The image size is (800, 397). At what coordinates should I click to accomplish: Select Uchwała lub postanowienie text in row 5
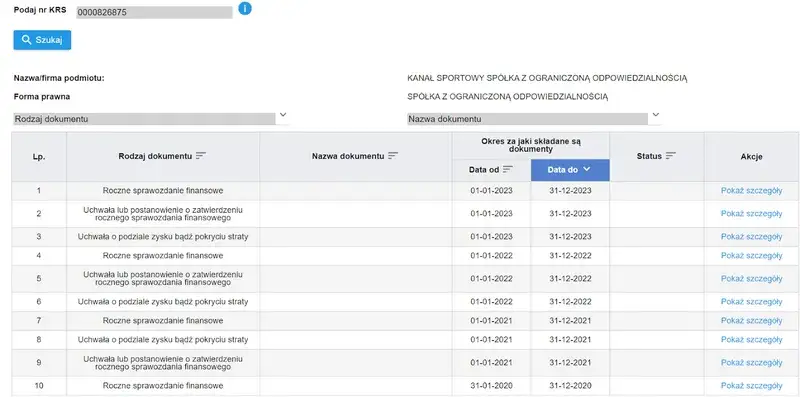click(163, 279)
